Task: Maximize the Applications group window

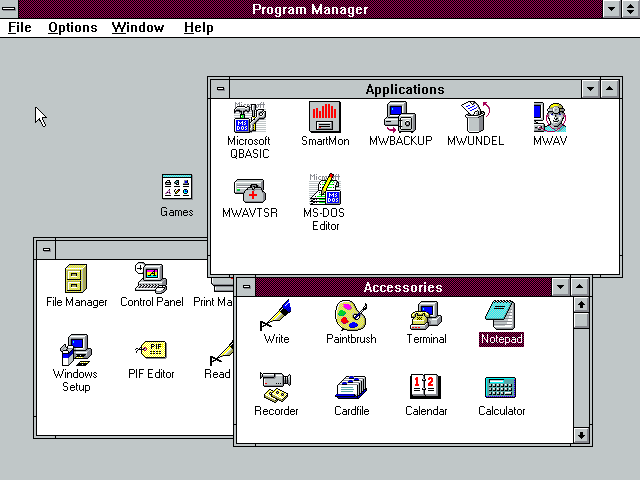Action: point(609,89)
